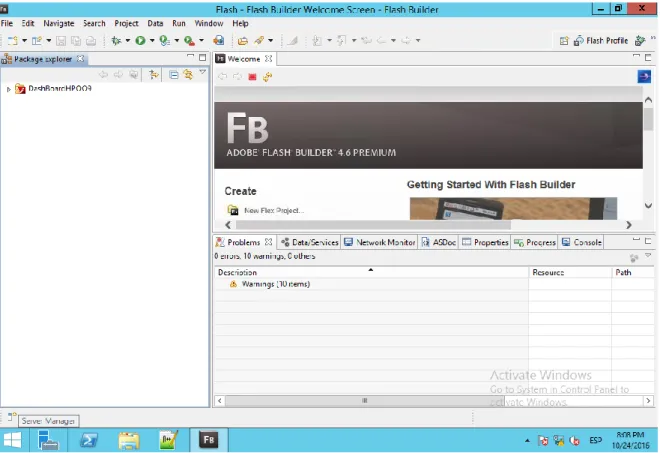Click the New Flex project wizard icon
Screen dimensions: 660x453
coord(37,40)
